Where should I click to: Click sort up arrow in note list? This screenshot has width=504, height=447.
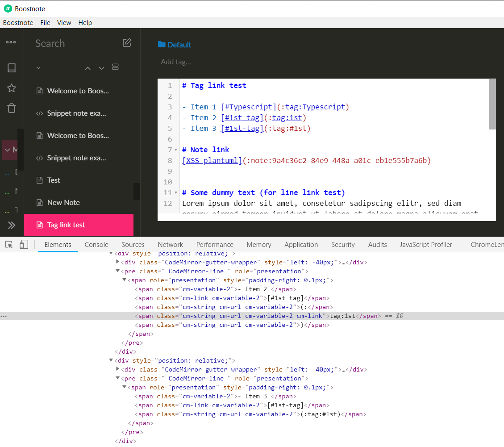[87, 68]
